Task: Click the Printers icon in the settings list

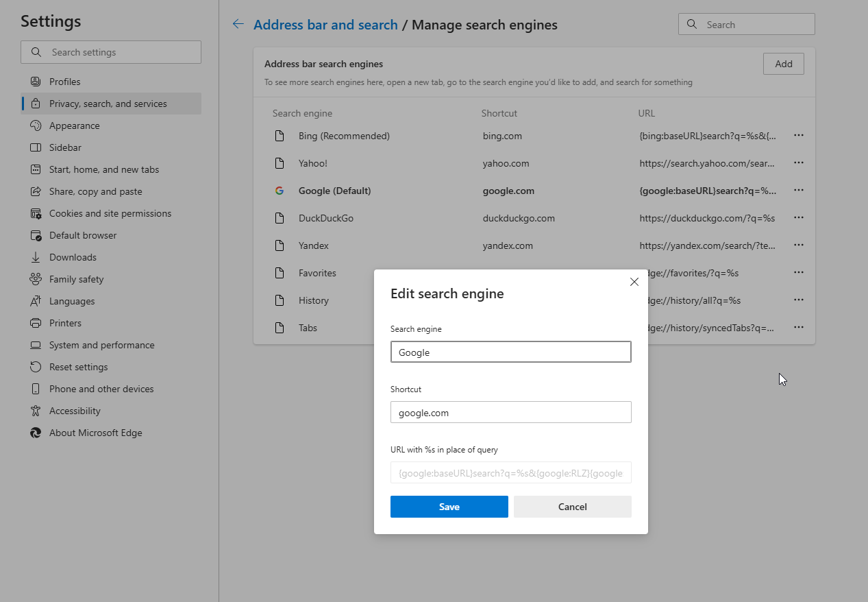Action: pyautogui.click(x=36, y=323)
